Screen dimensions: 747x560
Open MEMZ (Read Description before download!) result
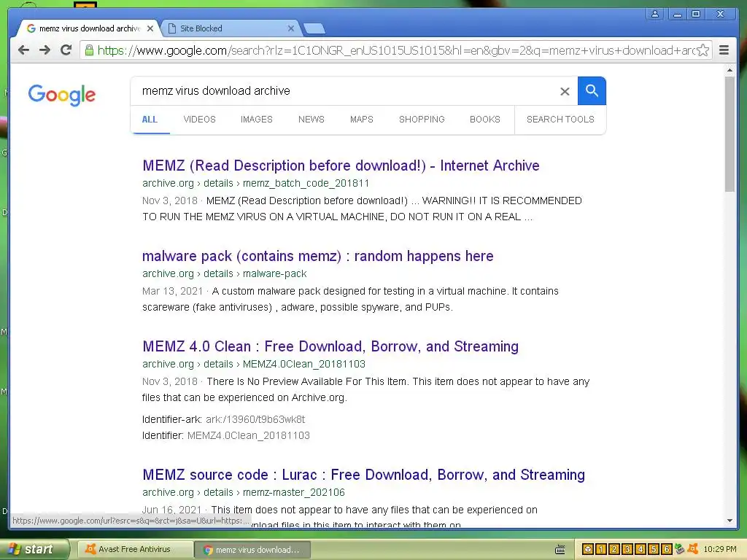pyautogui.click(x=341, y=166)
